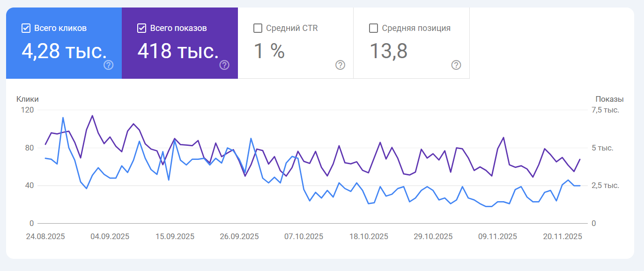Click the Показы axis title
The image size is (644, 271).
pyautogui.click(x=609, y=99)
